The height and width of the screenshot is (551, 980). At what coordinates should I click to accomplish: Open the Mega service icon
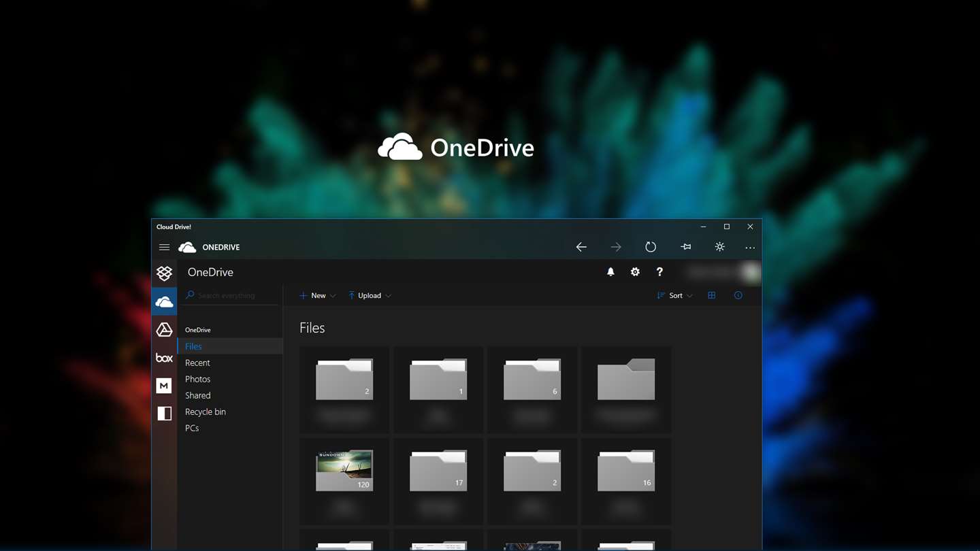pos(164,386)
